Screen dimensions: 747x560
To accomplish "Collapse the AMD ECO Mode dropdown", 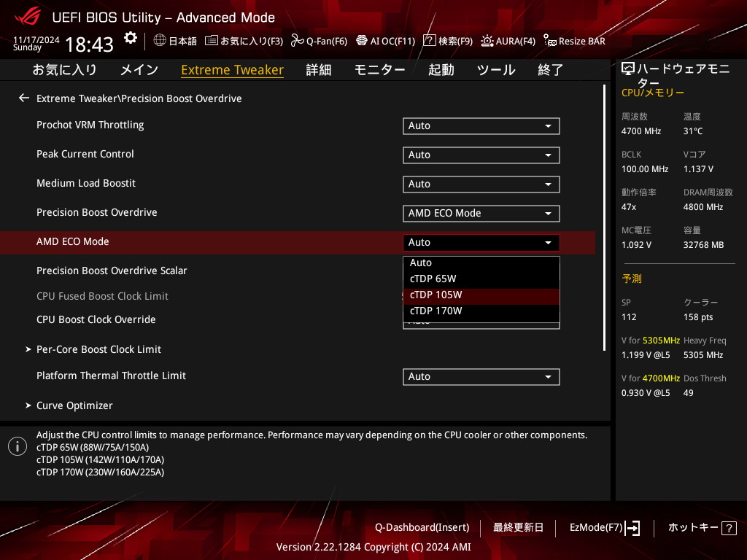I will 481,242.
